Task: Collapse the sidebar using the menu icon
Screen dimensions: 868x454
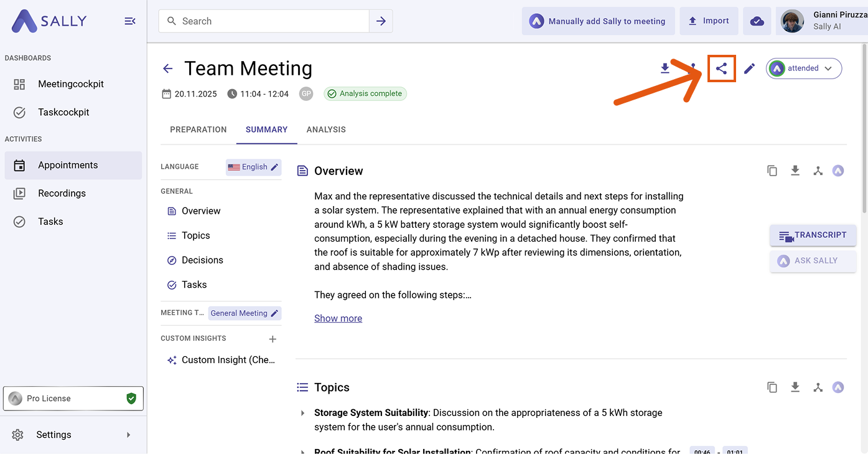Action: (130, 21)
